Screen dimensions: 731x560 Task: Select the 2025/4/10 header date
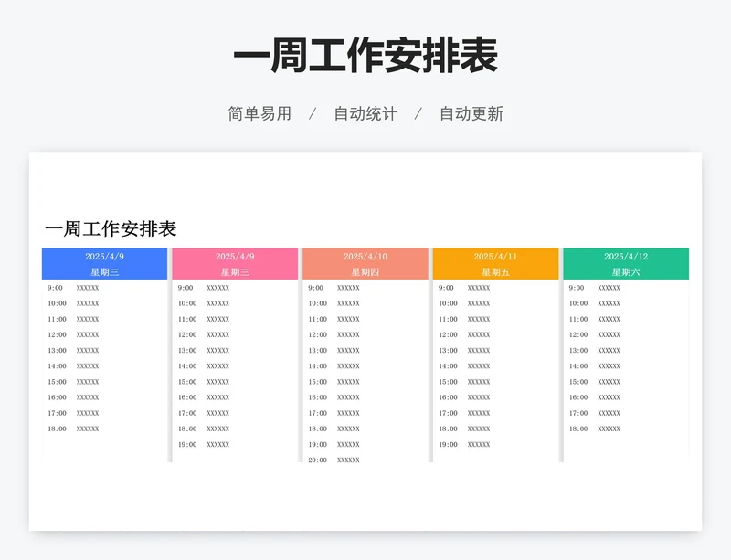point(365,257)
